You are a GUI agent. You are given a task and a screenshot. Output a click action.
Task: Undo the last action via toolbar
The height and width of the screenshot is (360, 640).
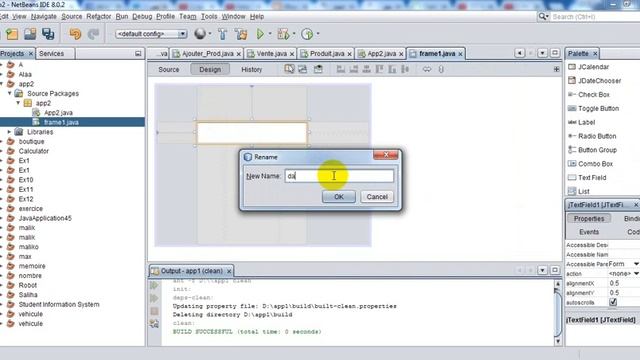tap(75, 34)
